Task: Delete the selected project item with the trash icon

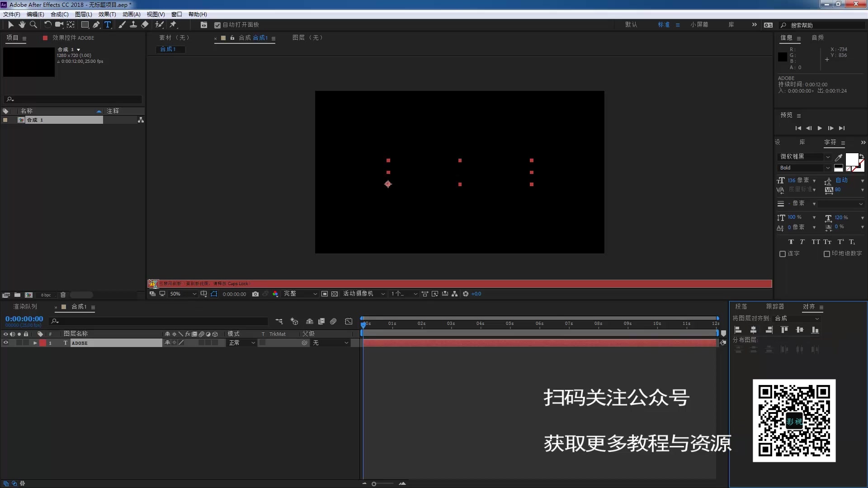Action: pos(63,295)
